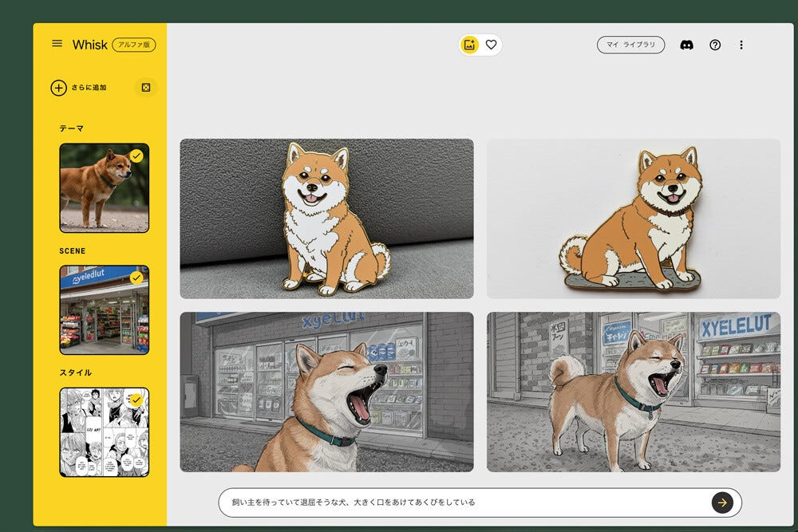Open the three-dot overflow menu
Image resolution: width=798 pixels, height=532 pixels.
[x=742, y=45]
